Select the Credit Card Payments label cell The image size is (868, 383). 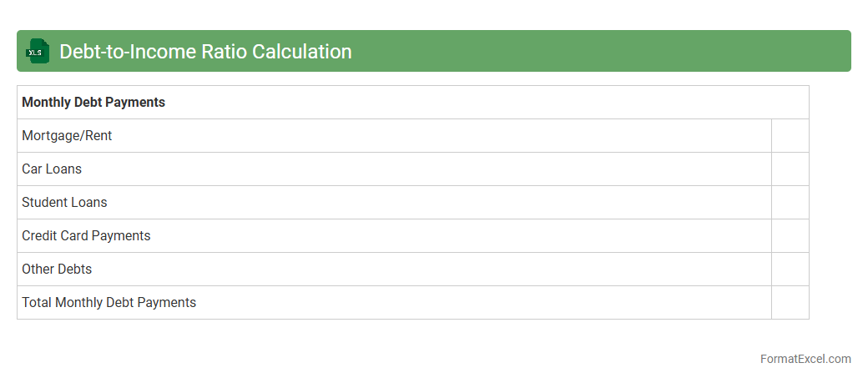(x=86, y=236)
